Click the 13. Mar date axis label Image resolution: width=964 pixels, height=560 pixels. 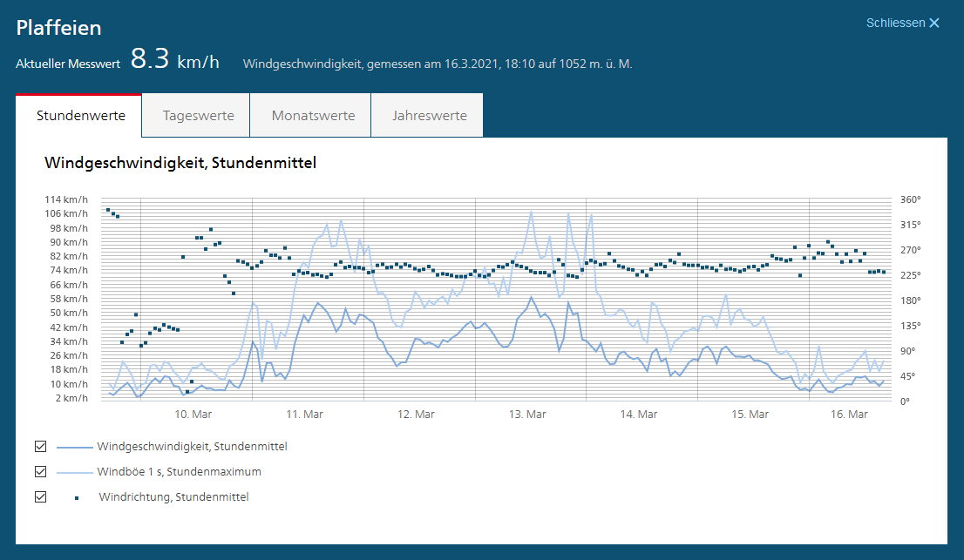coord(527,415)
